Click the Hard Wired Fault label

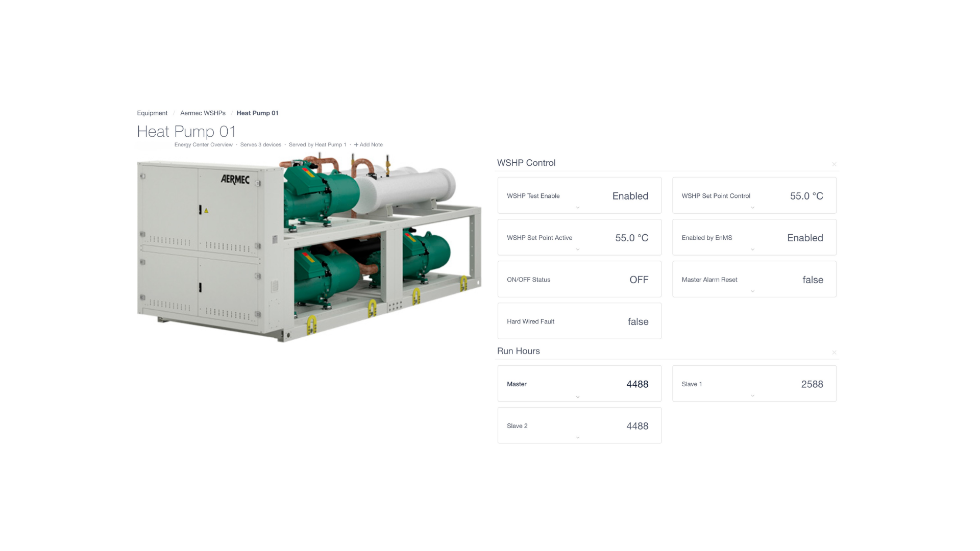click(530, 321)
